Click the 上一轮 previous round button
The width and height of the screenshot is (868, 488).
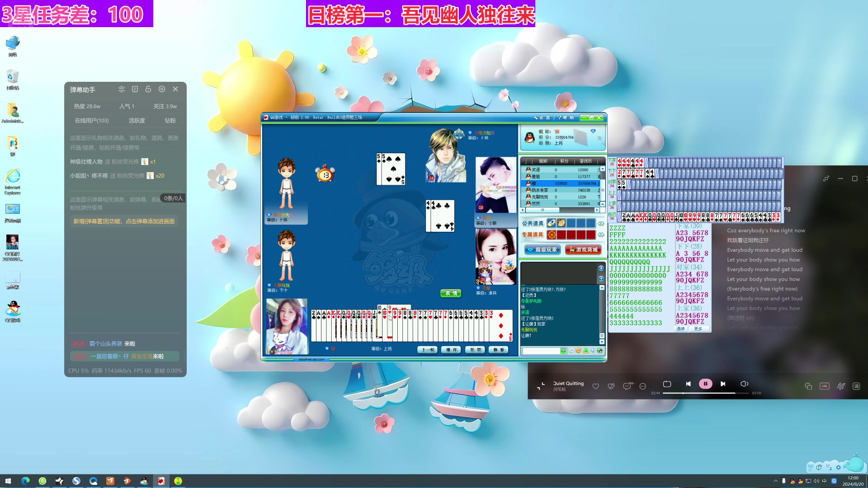click(427, 350)
